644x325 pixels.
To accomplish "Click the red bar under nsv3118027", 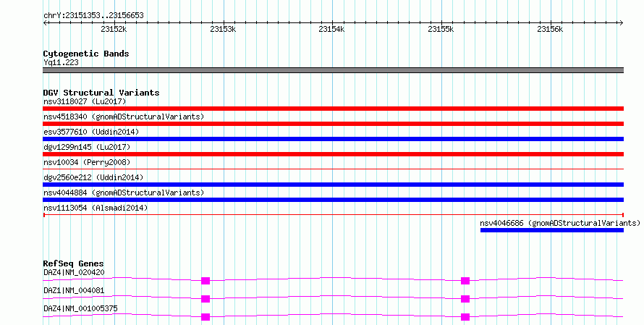I will click(x=333, y=109).
